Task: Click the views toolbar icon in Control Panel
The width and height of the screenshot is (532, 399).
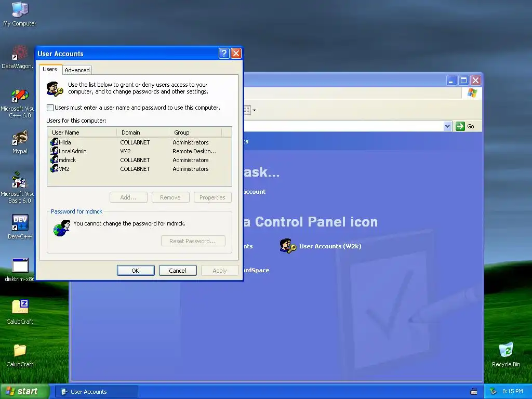Action: point(247,110)
